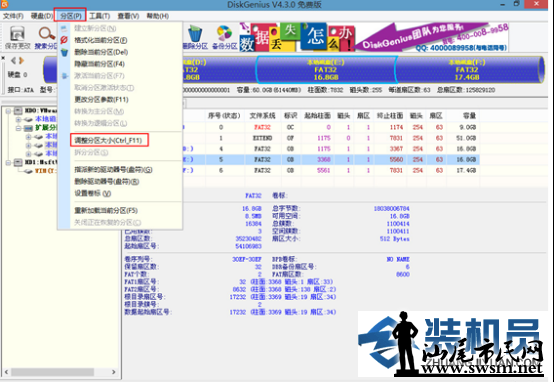Click the 删除分区 trash can toolbar icon
This screenshot has width=554, height=382.
pos(195,37)
